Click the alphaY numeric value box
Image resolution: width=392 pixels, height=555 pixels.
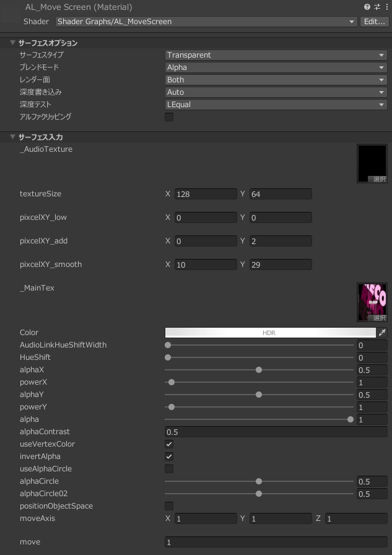372,395
